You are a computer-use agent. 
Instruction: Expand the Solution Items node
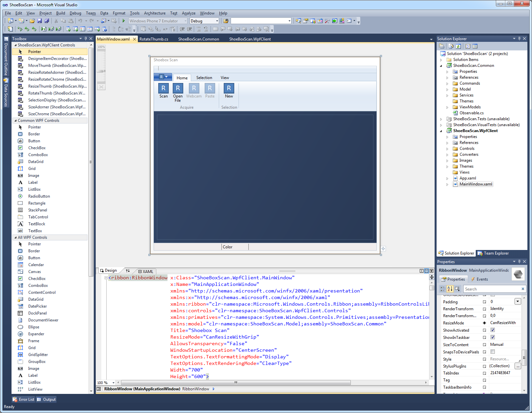tap(441, 60)
